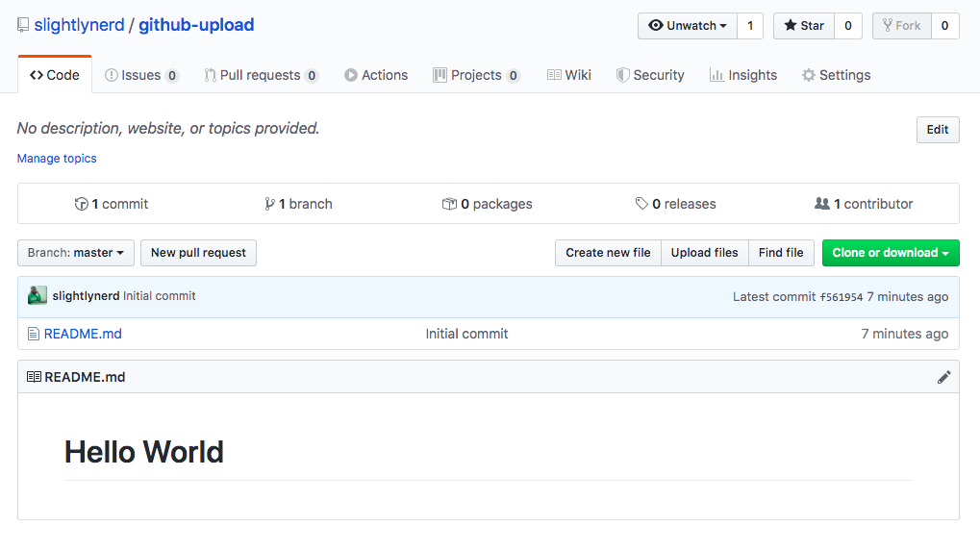Image resolution: width=980 pixels, height=551 pixels.
Task: Star the repository
Action: [x=804, y=26]
